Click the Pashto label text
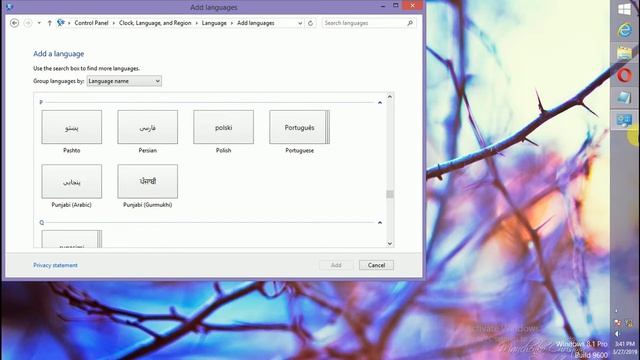Image resolution: width=640 pixels, height=360 pixels. (71, 151)
